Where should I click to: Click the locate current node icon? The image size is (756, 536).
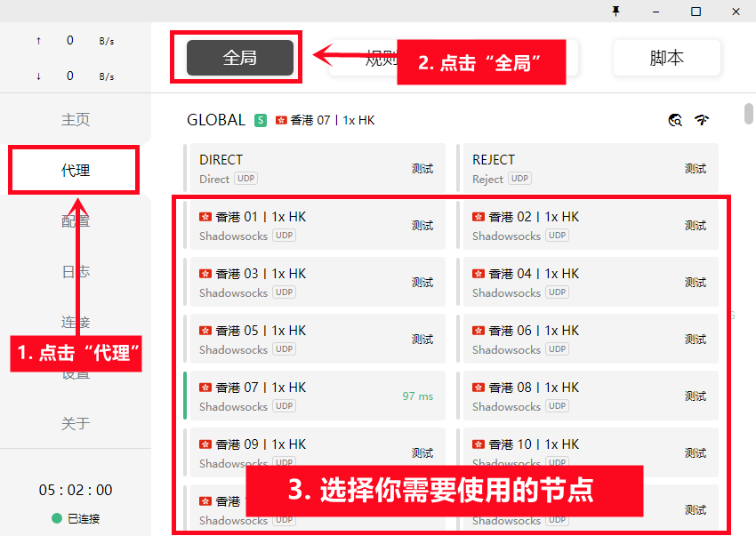[675, 120]
